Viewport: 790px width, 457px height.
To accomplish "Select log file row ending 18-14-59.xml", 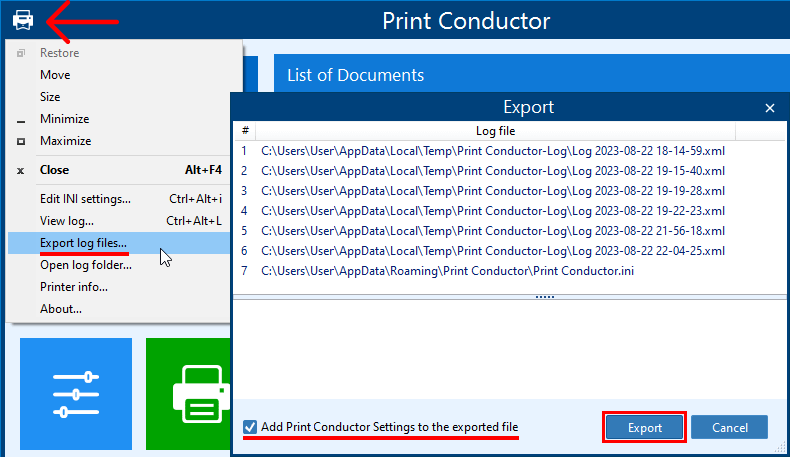I will tap(492, 151).
